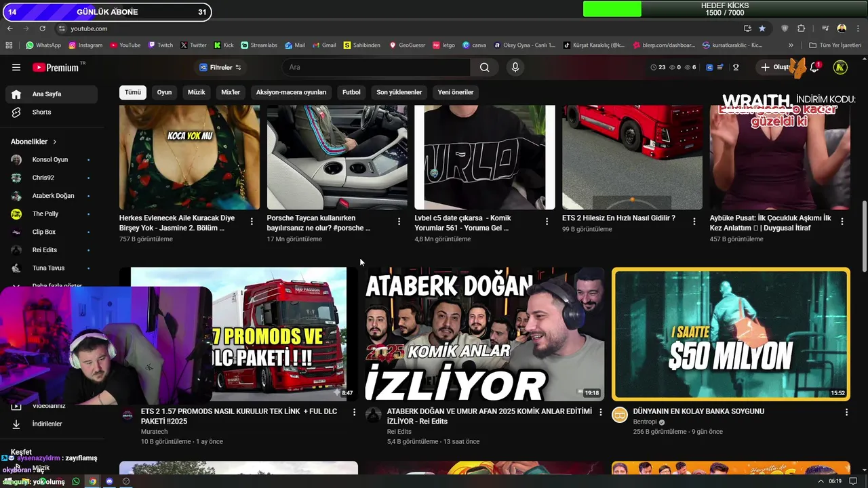Screen dimensions: 868x488
Task: Open the notifications bell
Action: point(814,67)
